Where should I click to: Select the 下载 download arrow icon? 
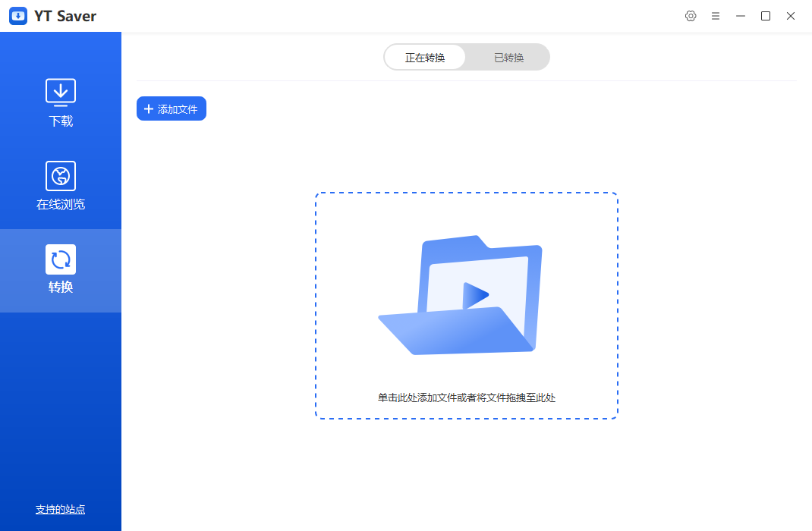[61, 92]
